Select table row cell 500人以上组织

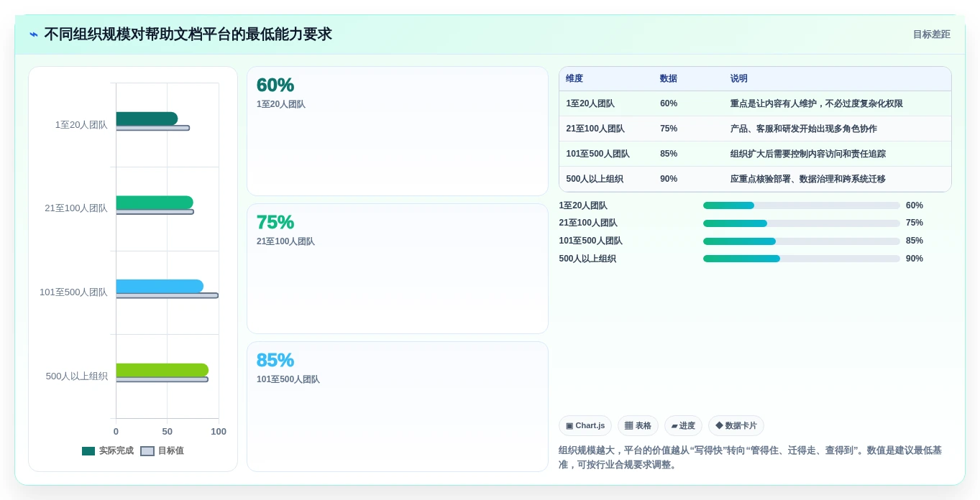[595, 179]
